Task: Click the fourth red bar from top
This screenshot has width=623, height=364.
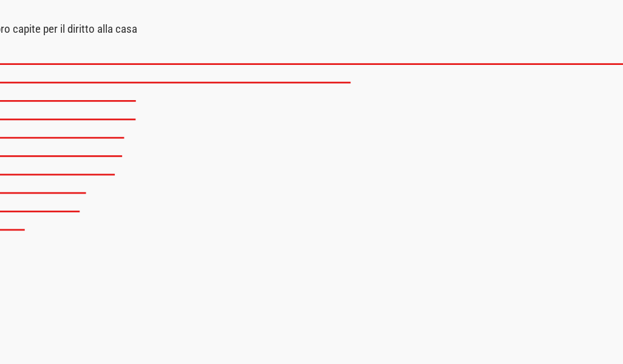Action: [67, 119]
